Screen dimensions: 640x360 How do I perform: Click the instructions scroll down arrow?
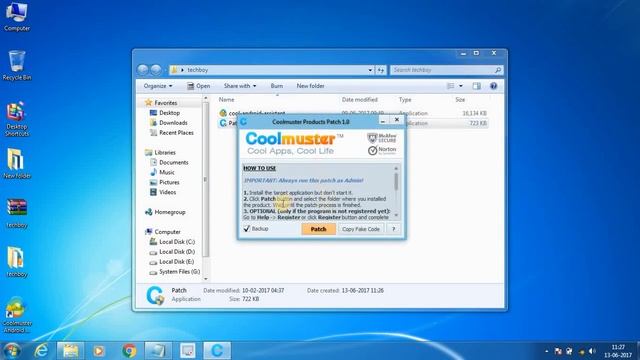pyautogui.click(x=396, y=215)
